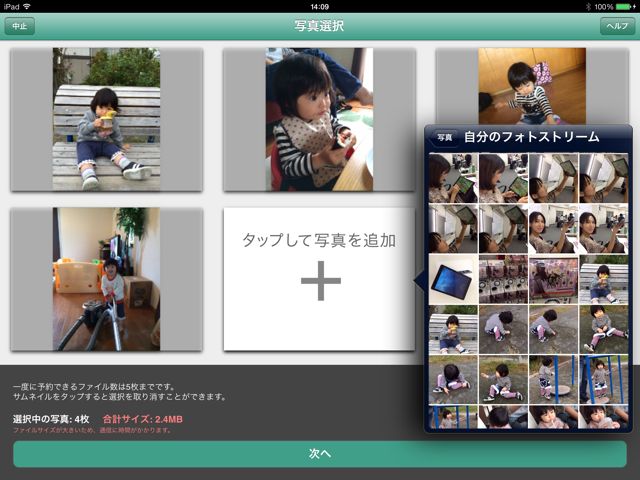Select bottom-row last thumbnail of child's face
Image resolution: width=640 pixels, height=480 pixels.
[604, 417]
